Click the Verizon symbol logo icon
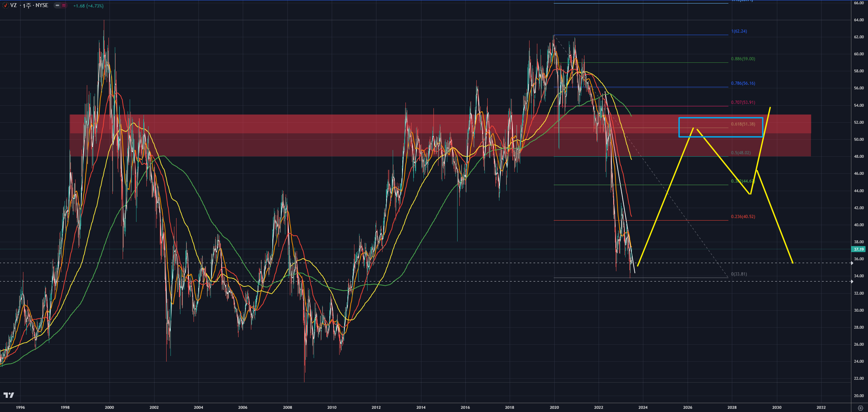868x412 pixels. tap(5, 5)
